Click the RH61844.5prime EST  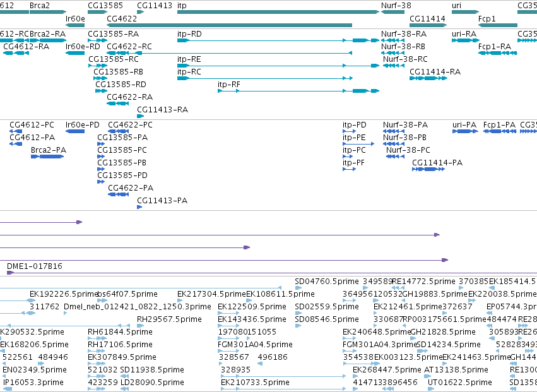[x=98, y=338]
